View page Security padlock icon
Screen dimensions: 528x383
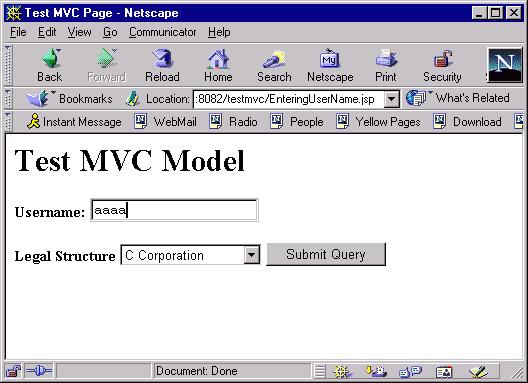[442, 59]
